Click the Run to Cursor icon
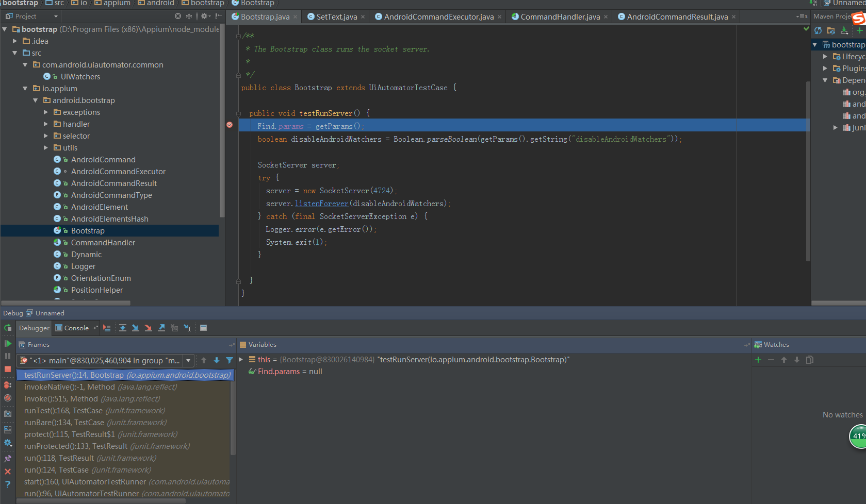This screenshot has width=866, height=504. (x=187, y=328)
